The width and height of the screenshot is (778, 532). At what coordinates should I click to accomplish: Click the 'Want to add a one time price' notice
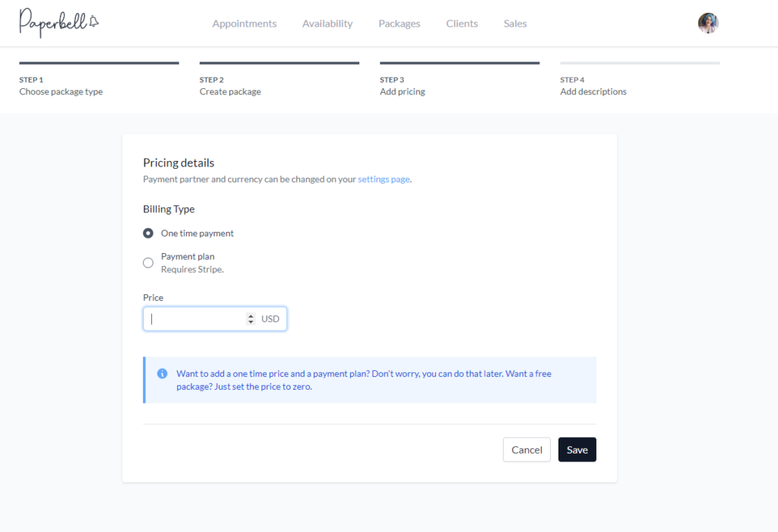coord(370,380)
